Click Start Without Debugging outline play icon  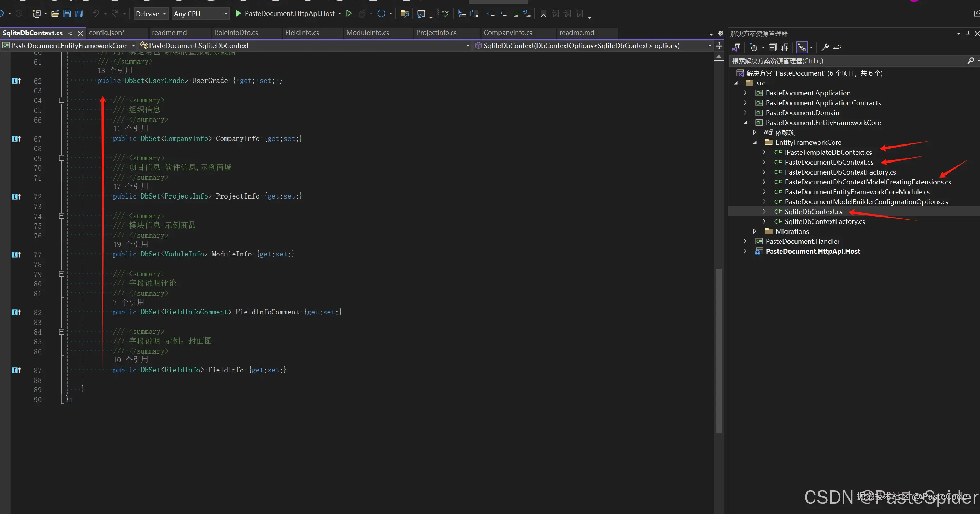pos(349,14)
